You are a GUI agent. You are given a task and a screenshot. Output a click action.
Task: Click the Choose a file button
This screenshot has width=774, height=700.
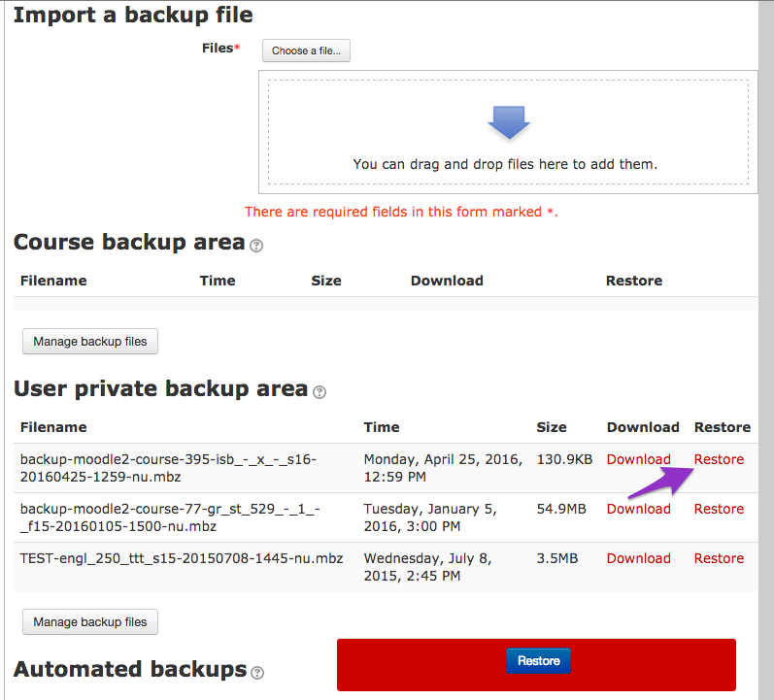tap(306, 50)
